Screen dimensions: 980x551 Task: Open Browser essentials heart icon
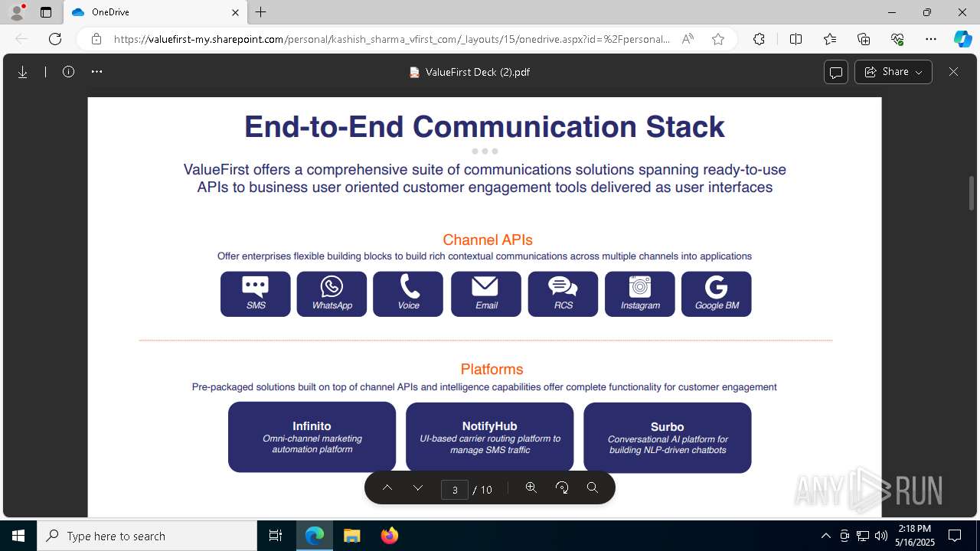click(x=897, y=39)
